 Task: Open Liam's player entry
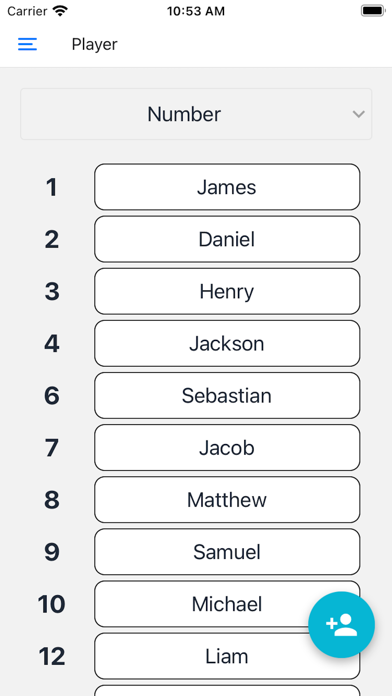tap(227, 656)
